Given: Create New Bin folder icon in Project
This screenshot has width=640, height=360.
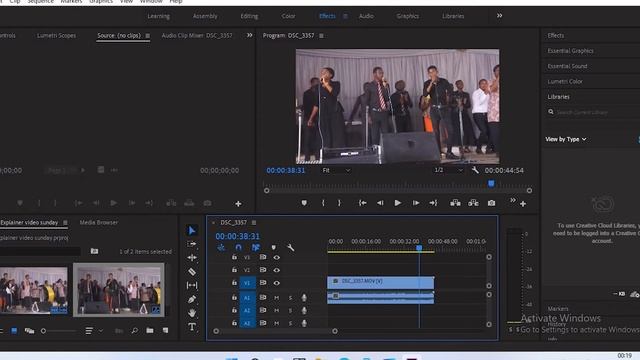Looking at the screenshot, I should [x=150, y=331].
